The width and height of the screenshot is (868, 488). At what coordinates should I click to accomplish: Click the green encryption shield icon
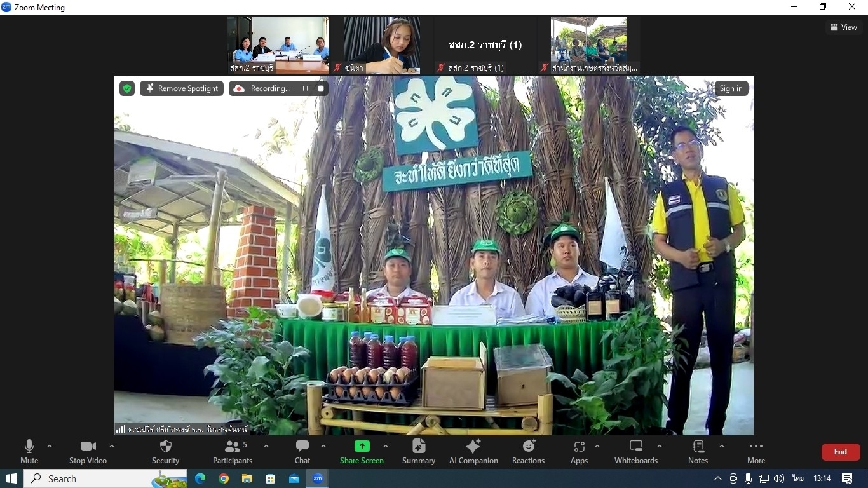(127, 88)
